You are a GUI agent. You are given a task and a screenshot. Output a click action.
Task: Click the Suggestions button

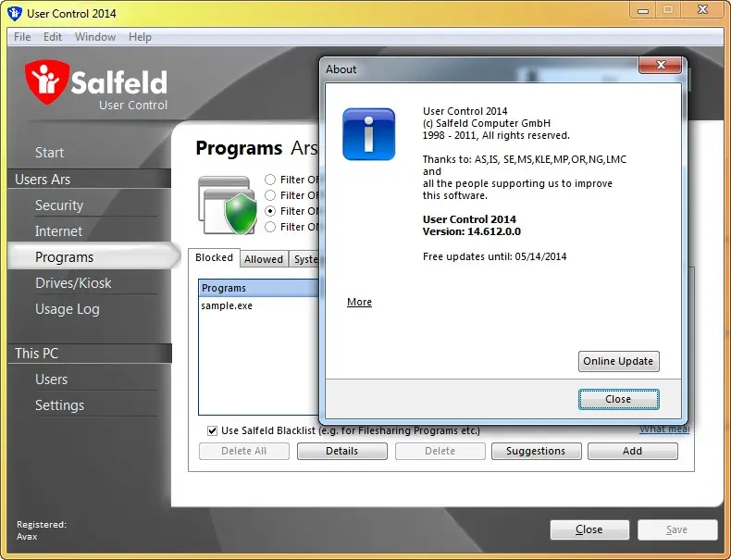point(536,451)
